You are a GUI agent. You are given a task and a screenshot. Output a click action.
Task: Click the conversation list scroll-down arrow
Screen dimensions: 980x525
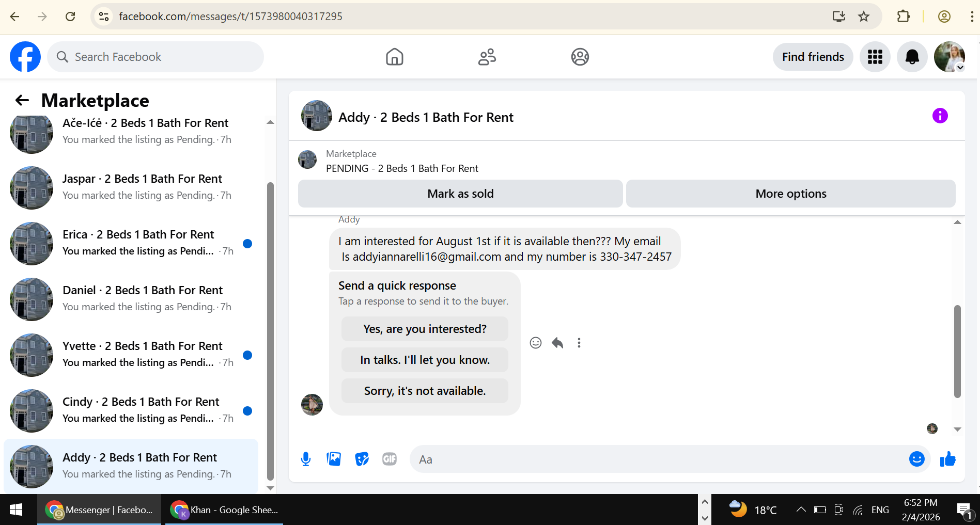[270, 488]
